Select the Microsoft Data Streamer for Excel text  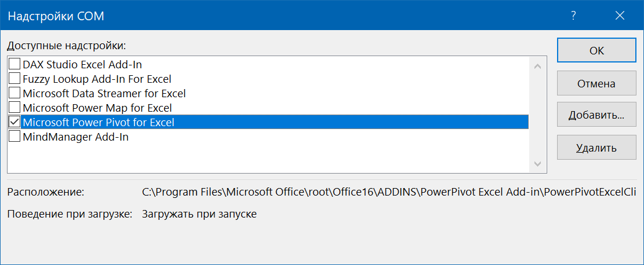click(x=104, y=94)
